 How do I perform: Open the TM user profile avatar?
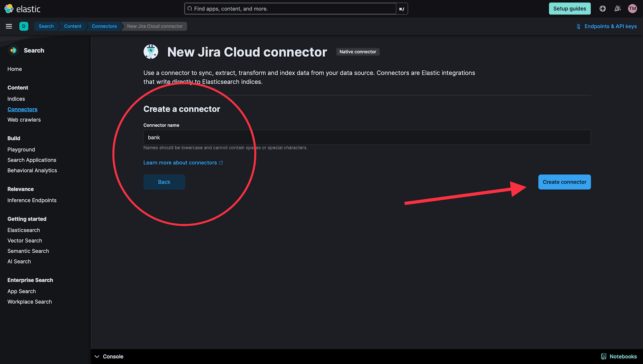tap(632, 8)
